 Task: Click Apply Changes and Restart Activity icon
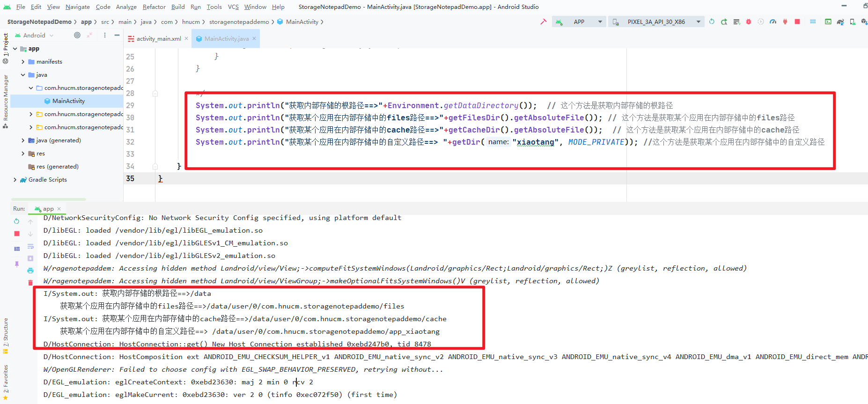click(724, 22)
